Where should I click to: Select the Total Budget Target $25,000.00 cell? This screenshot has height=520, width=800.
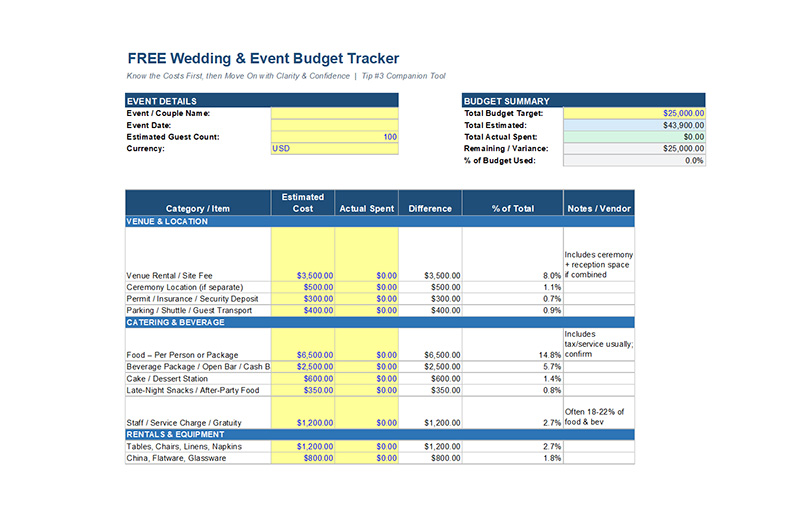point(634,113)
